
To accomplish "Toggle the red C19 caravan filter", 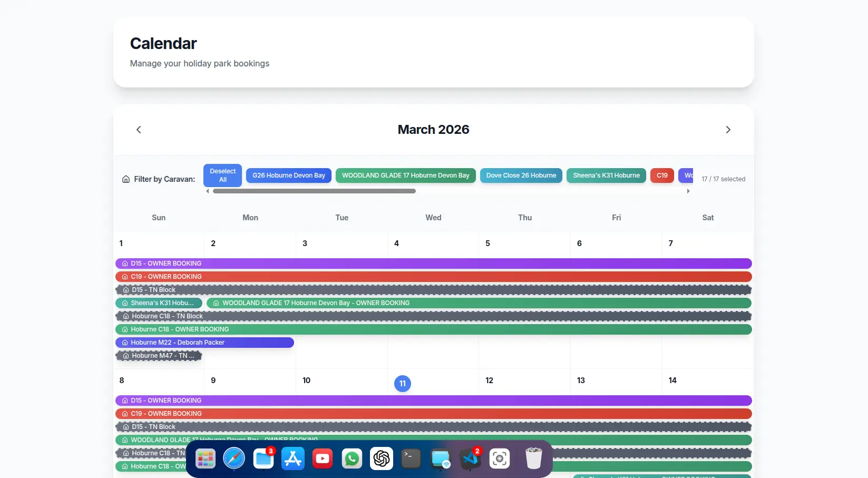I will [x=662, y=175].
